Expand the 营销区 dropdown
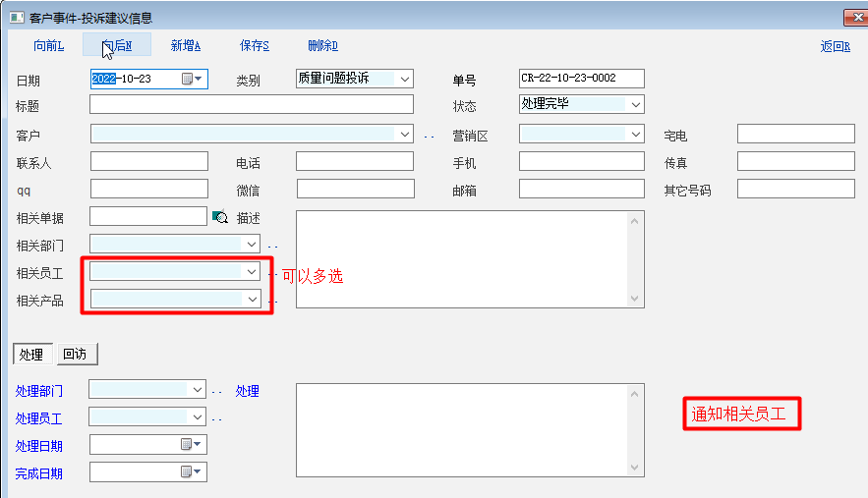Viewport: 868px width, 498px height. (635, 134)
